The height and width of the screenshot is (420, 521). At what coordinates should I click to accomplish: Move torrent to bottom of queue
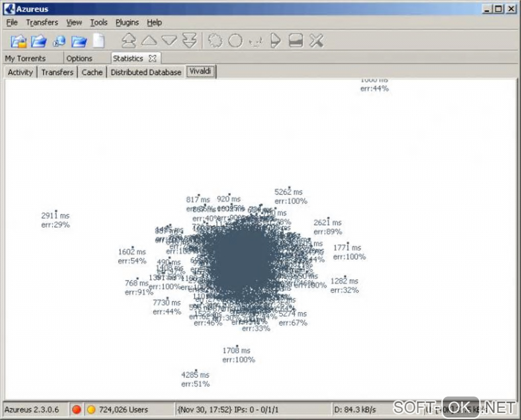pyautogui.click(x=190, y=40)
